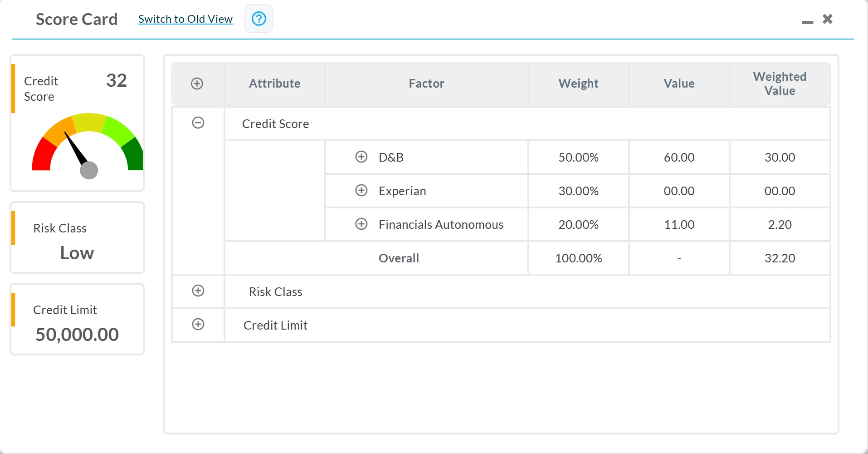Click the Risk Class card label

[60, 228]
